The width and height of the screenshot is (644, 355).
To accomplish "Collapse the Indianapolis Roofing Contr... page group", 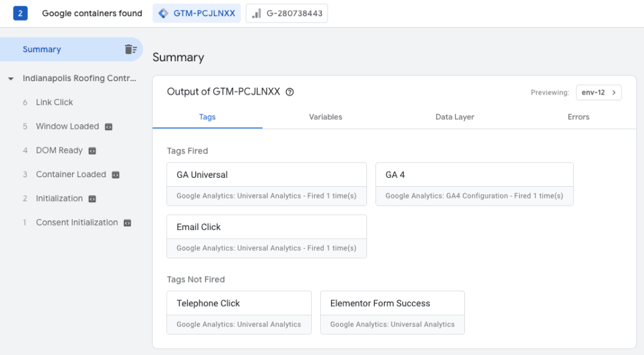I will tap(11, 79).
